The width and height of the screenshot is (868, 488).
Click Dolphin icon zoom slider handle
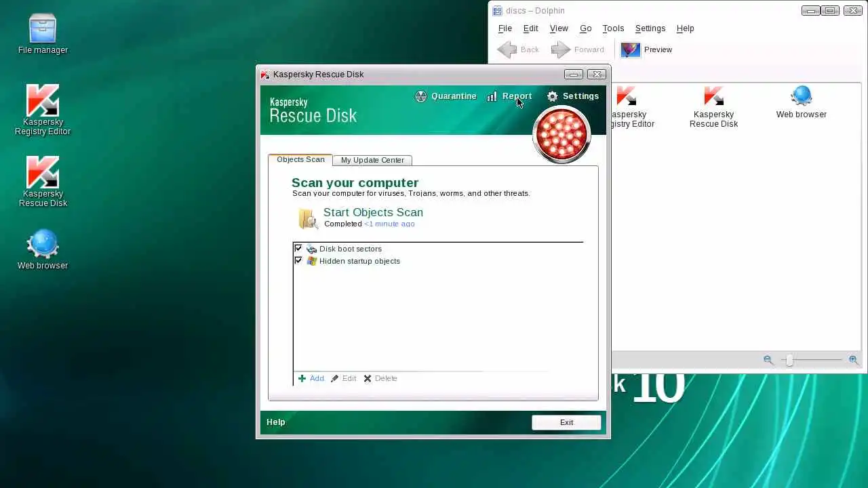click(789, 361)
